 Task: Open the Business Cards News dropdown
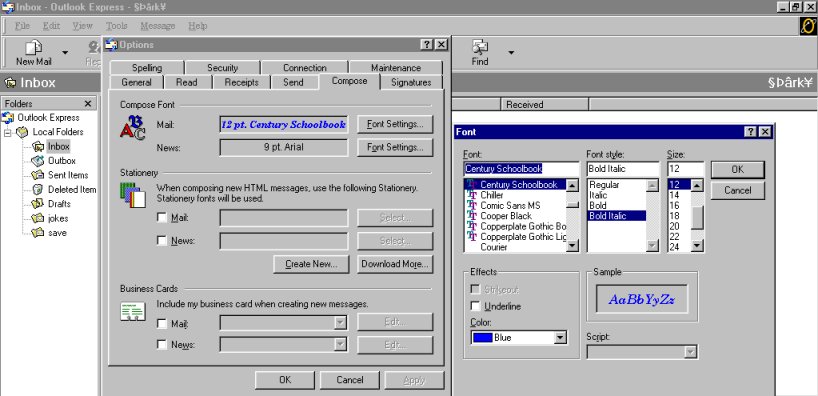tap(340, 344)
